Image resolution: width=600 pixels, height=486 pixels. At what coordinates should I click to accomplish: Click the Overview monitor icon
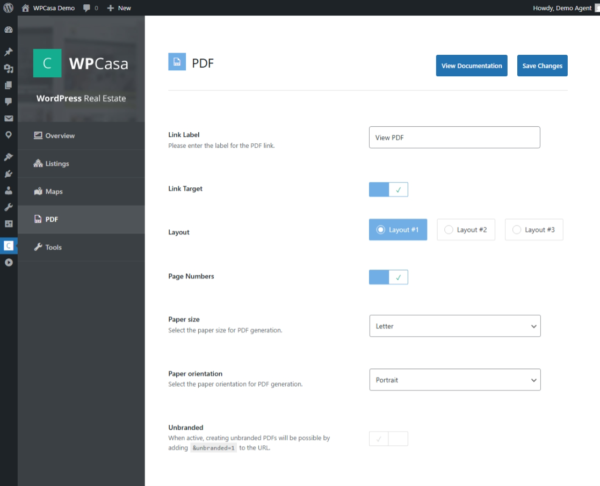tap(38, 135)
